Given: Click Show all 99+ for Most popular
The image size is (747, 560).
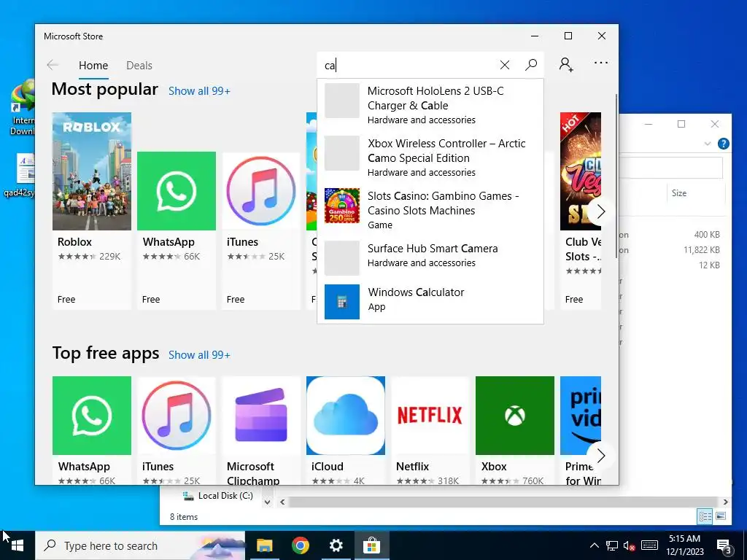Looking at the screenshot, I should pyautogui.click(x=199, y=91).
